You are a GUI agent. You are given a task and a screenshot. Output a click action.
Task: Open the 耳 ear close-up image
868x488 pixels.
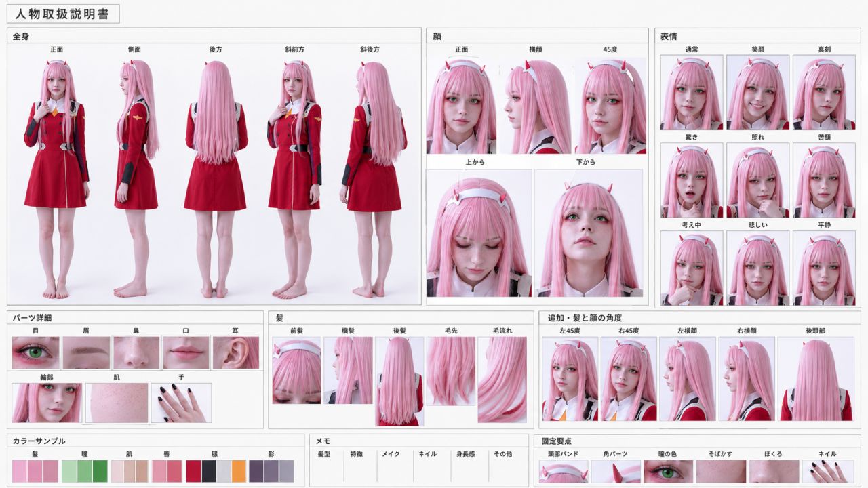(235, 352)
